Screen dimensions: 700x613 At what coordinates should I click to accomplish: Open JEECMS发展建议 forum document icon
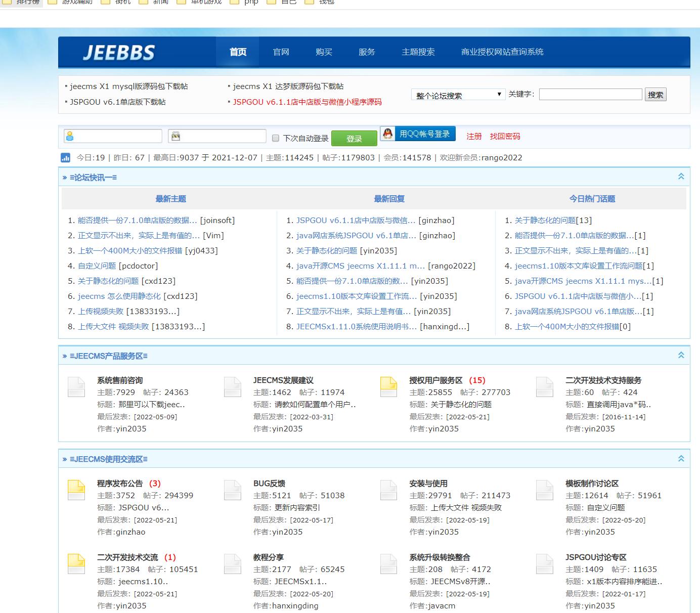(233, 387)
